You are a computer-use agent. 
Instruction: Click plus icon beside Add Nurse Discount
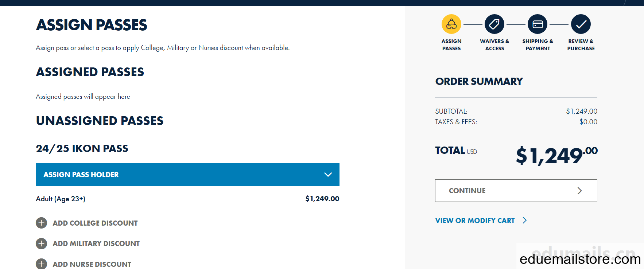(42, 264)
